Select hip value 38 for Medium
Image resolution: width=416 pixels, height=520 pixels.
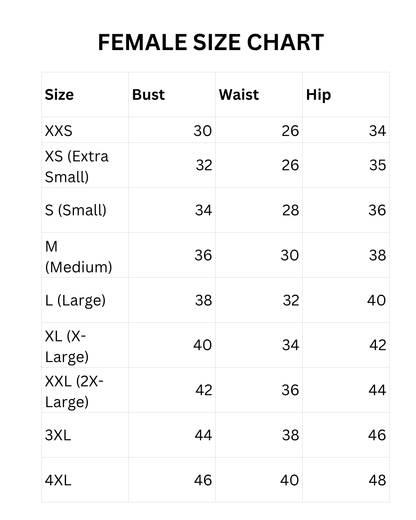point(377,255)
